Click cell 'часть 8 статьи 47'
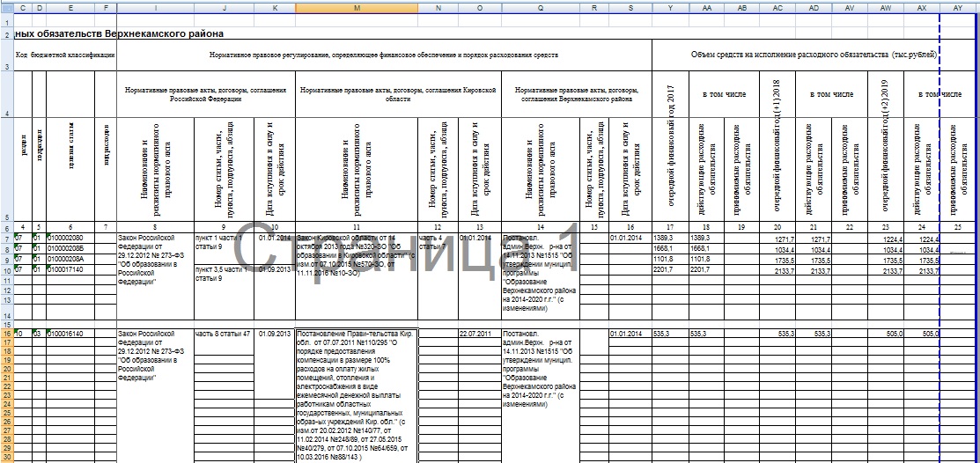980x463 pixels. (223, 334)
